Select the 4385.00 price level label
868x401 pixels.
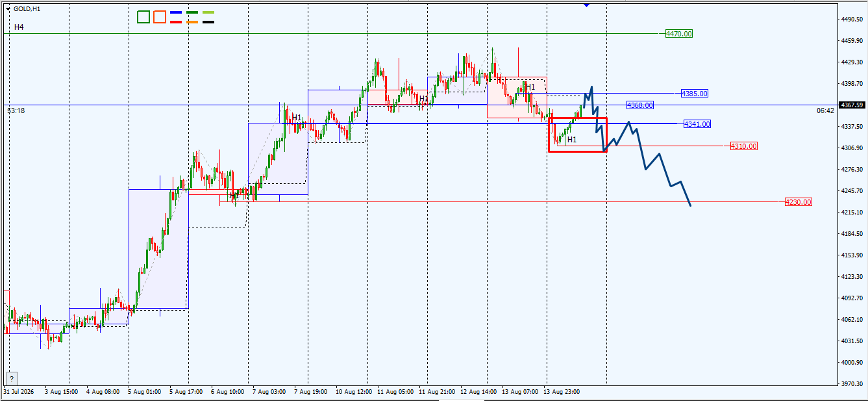pos(695,94)
